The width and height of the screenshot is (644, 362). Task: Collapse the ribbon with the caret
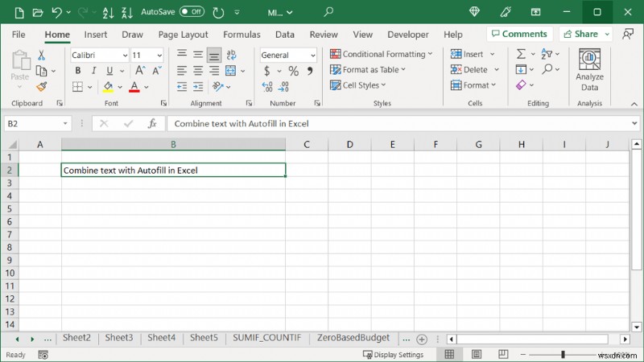[x=634, y=105]
